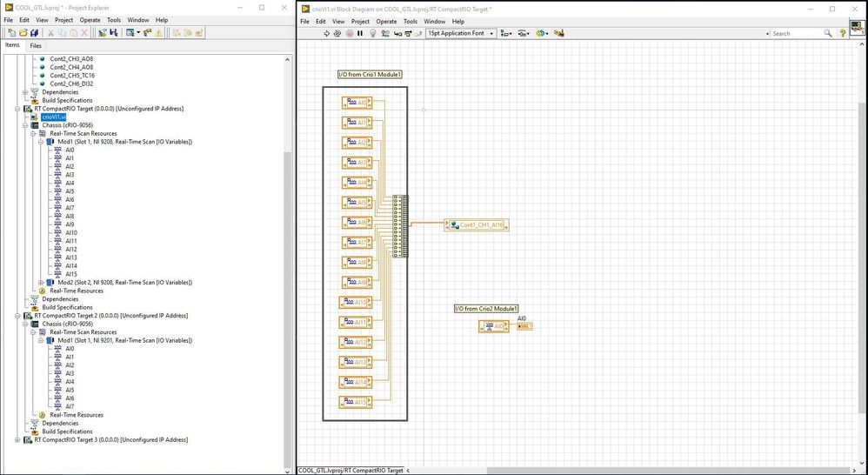Image resolution: width=868 pixels, height=475 pixels.
Task: Open Help menu in Block Diagram window
Action: 458,22
